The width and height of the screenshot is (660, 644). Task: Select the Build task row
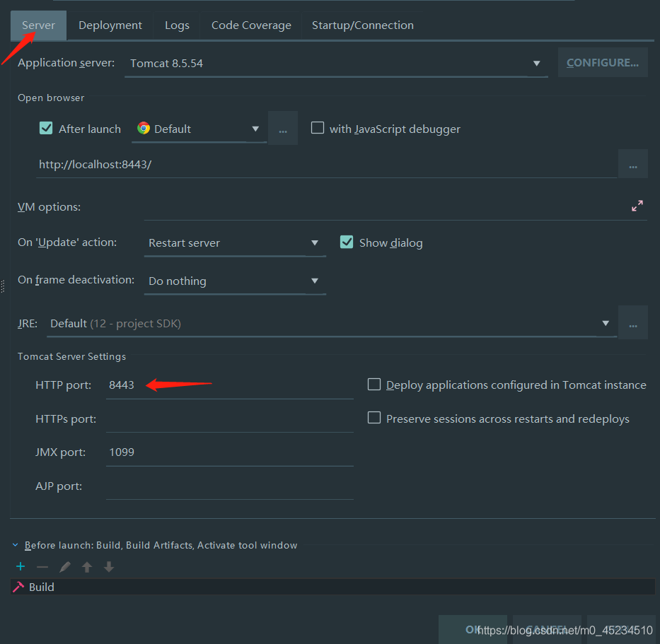pyautogui.click(x=332, y=587)
